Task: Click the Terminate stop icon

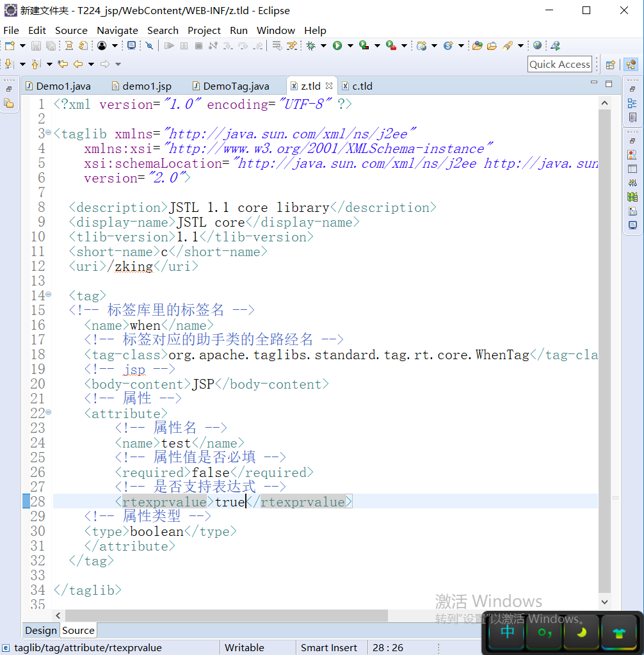Action: (199, 45)
